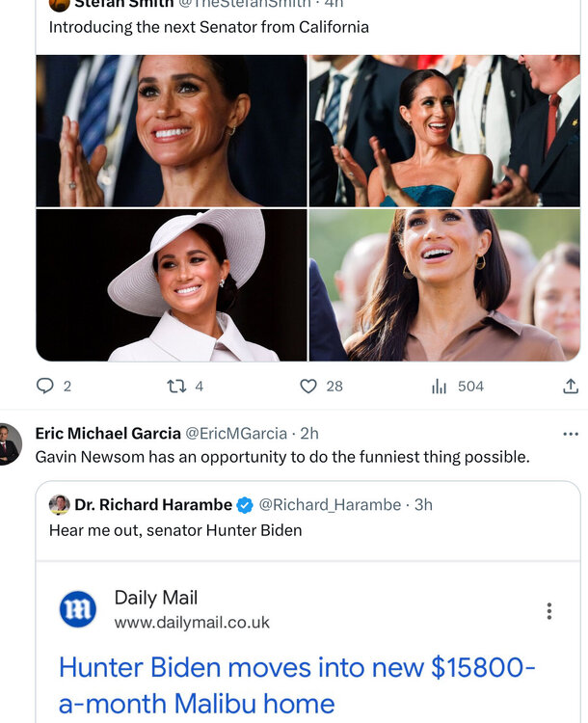The height and width of the screenshot is (723, 588).
Task: Click the blue verified badge
Action: (245, 505)
